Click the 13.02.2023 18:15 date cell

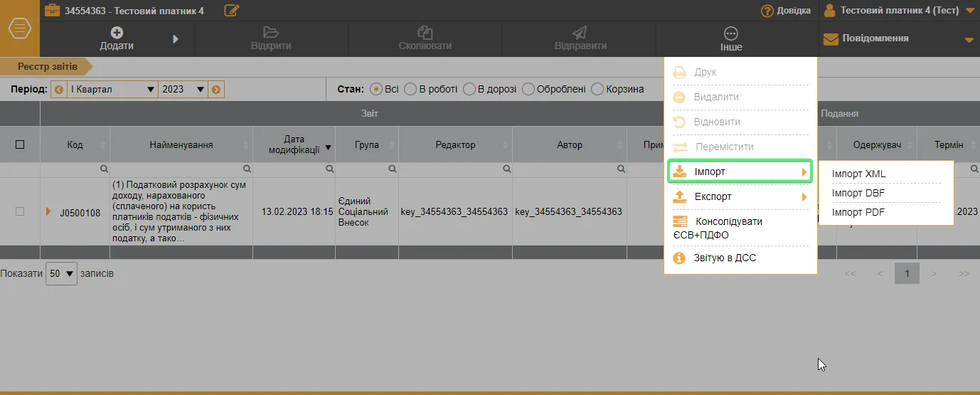coord(294,211)
